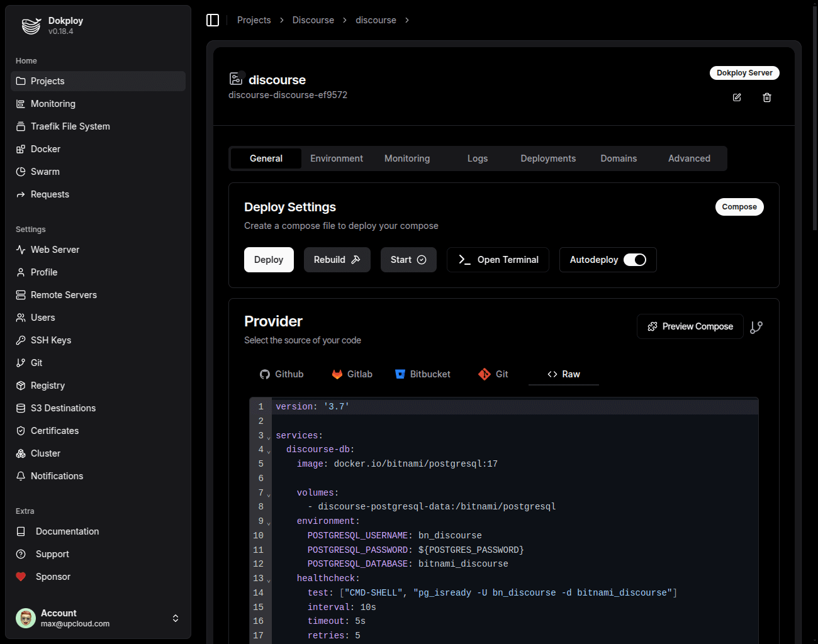
Task: Click the Dokploy logo
Action: click(x=30, y=25)
